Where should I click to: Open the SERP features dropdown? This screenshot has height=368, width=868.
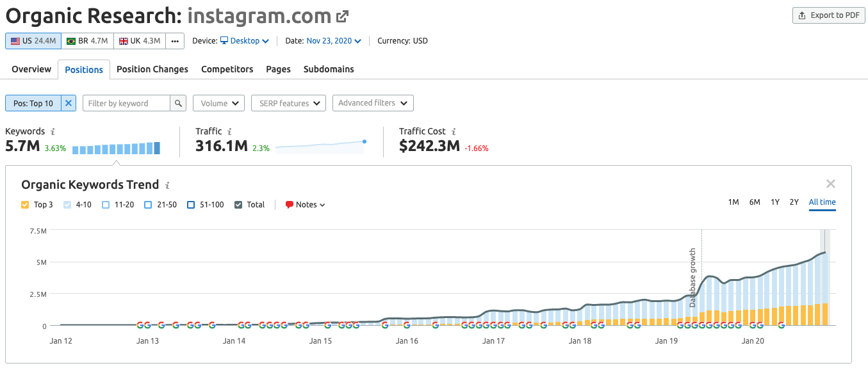[288, 103]
